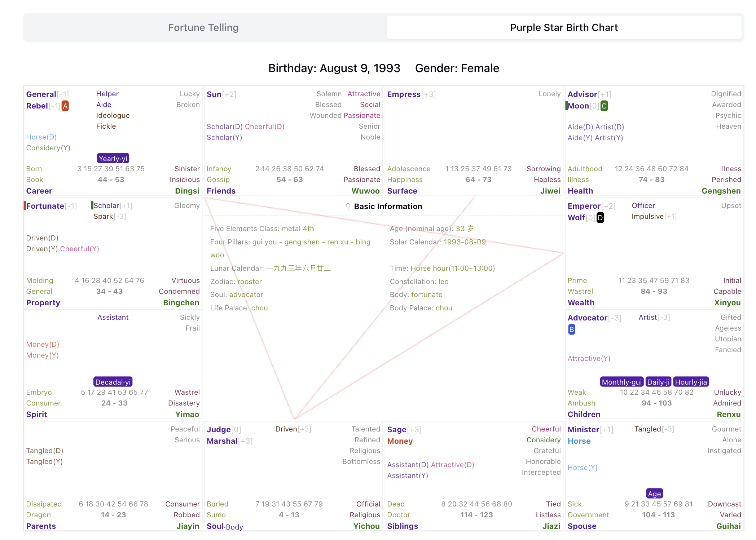Click the Daily·ji tag
This screenshot has height=540, width=756.
658,382
